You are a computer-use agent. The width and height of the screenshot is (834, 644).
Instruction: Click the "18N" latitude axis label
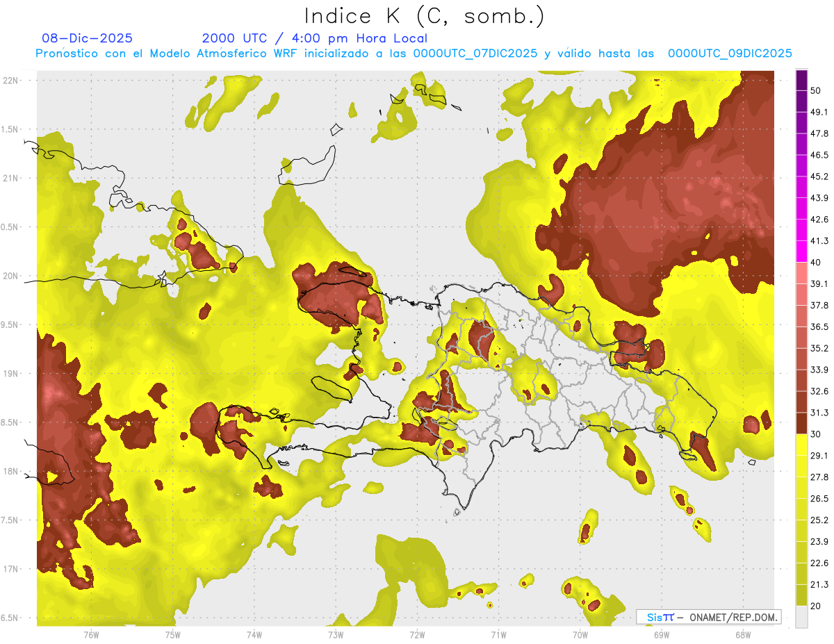pyautogui.click(x=10, y=472)
